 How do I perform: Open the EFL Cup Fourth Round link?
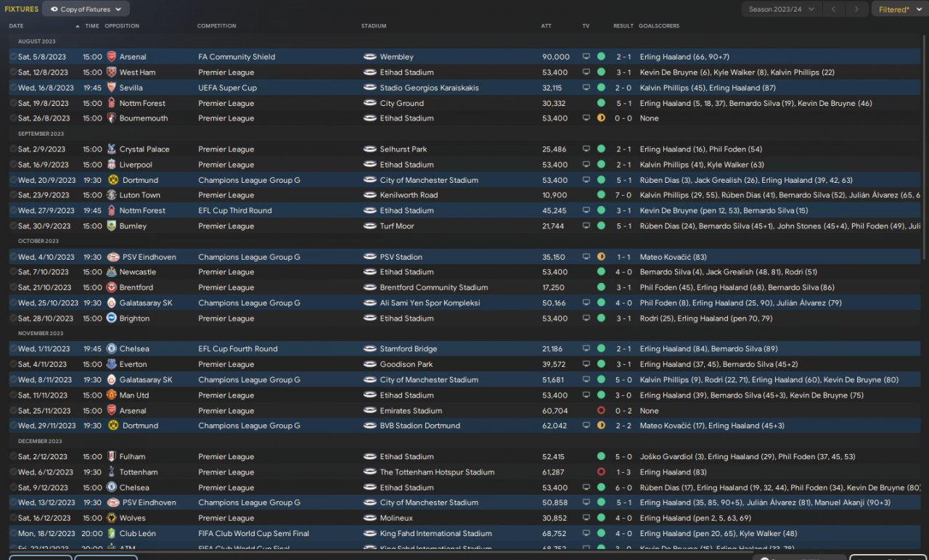(238, 349)
